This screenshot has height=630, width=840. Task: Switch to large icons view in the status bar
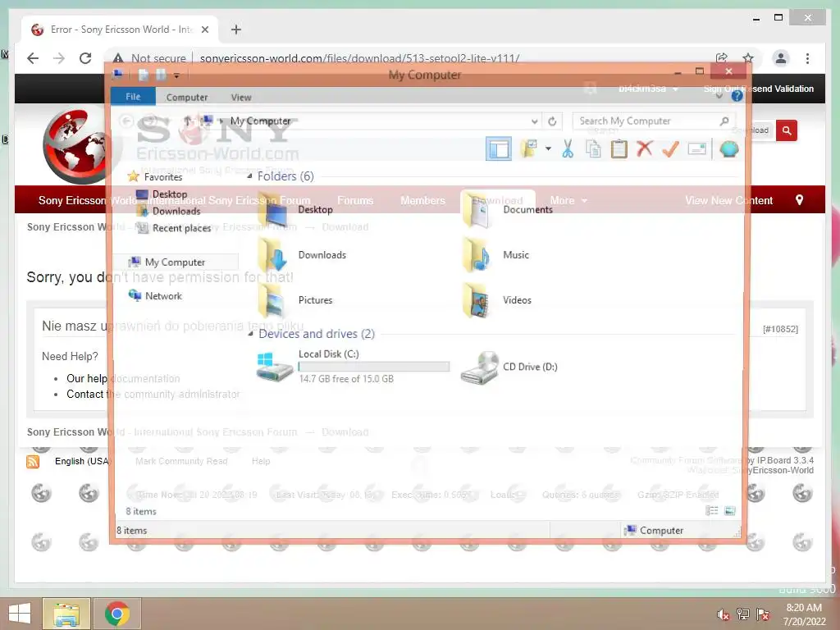coord(729,510)
